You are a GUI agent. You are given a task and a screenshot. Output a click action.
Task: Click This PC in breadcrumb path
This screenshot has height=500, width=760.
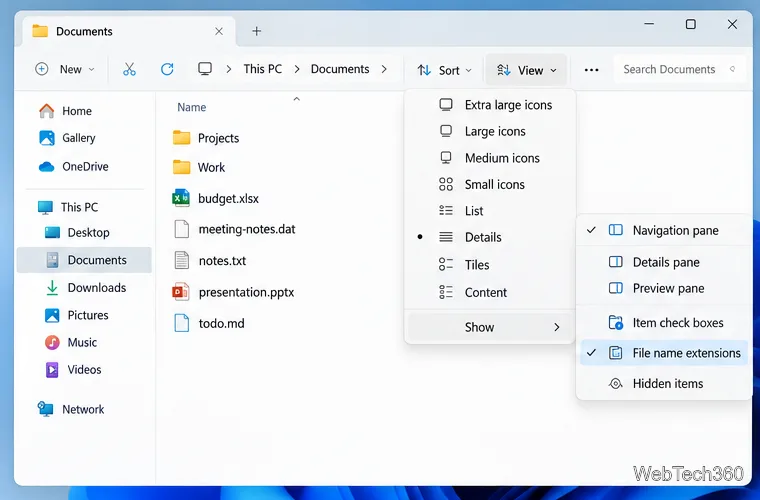263,69
